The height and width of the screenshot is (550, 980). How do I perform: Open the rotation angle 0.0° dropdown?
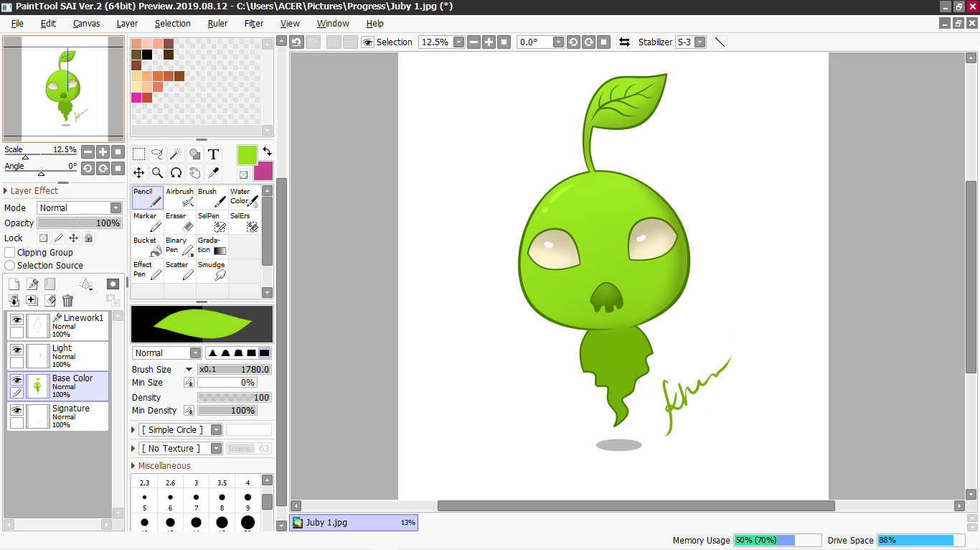(x=559, y=42)
